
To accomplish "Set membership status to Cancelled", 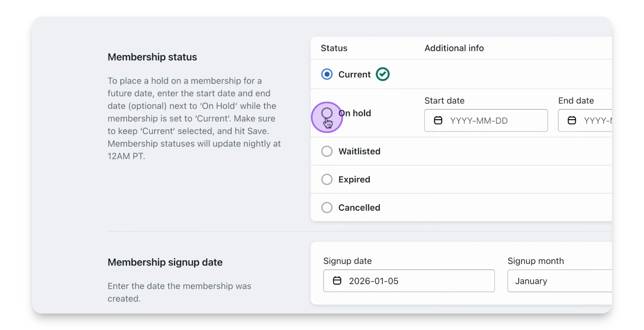I will tap(327, 208).
